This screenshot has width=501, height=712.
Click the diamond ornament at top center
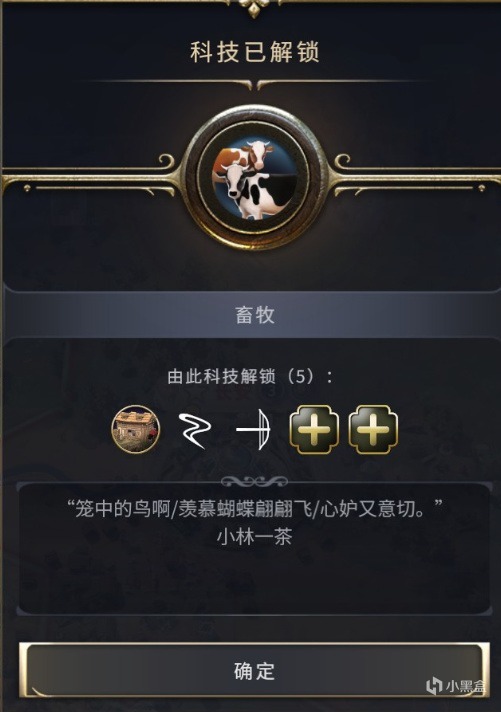254,8
